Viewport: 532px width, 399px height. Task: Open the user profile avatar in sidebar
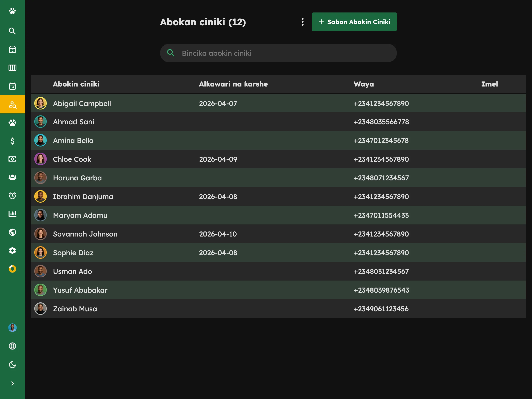click(x=12, y=327)
